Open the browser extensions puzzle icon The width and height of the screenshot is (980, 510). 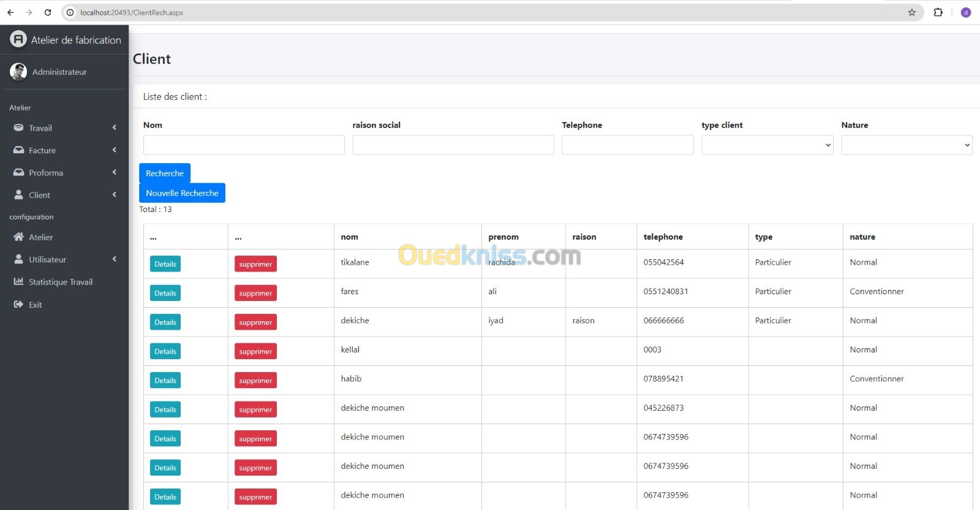point(938,12)
